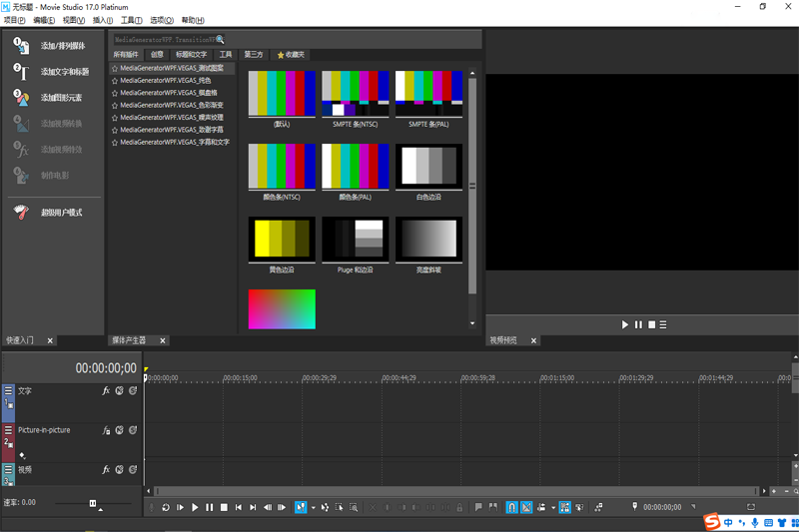Click the 速率 playback rate slider handle
This screenshot has height=532, width=799.
[x=93, y=503]
